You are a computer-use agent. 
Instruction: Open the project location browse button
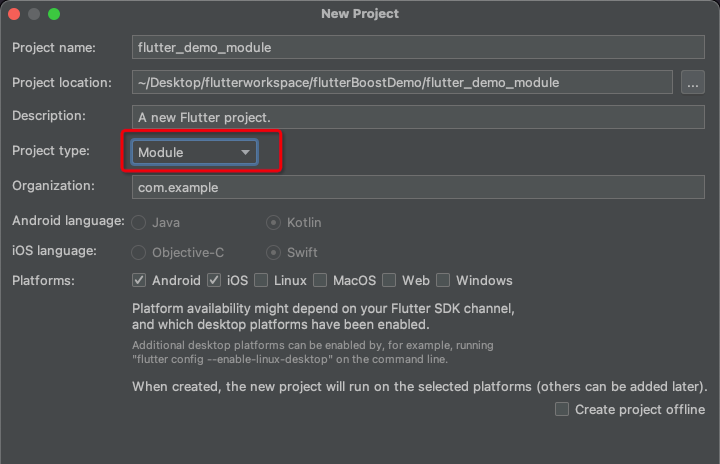(x=692, y=82)
